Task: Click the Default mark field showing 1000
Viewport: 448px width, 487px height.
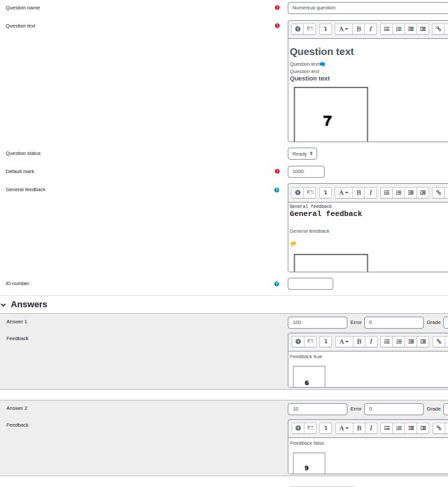Action: (x=306, y=172)
